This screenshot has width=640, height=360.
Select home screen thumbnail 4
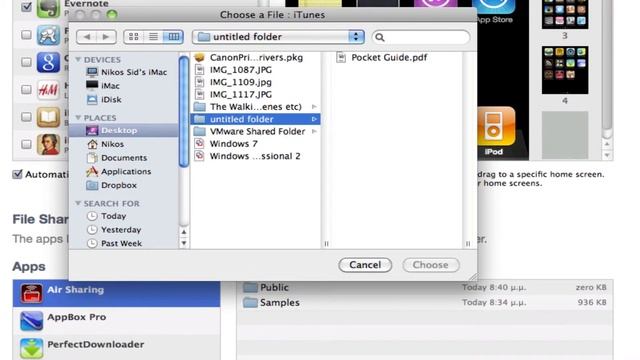tap(565, 70)
